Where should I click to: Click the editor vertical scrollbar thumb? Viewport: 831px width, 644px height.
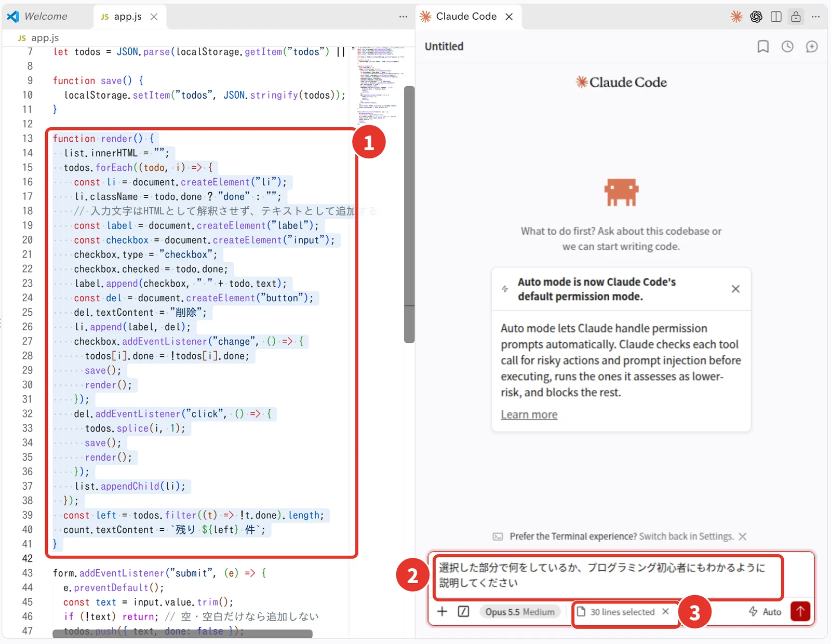click(409, 214)
